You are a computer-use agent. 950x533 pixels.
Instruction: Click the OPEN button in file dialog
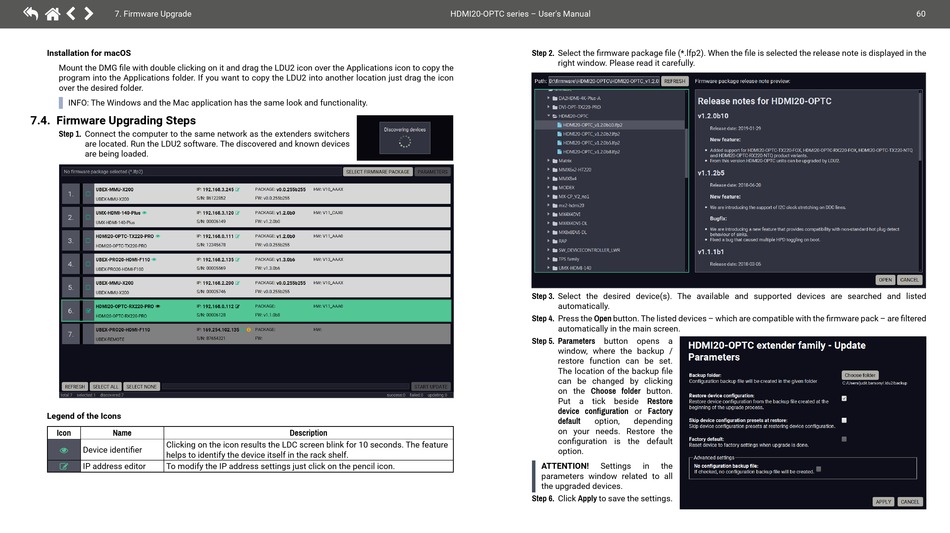click(885, 280)
